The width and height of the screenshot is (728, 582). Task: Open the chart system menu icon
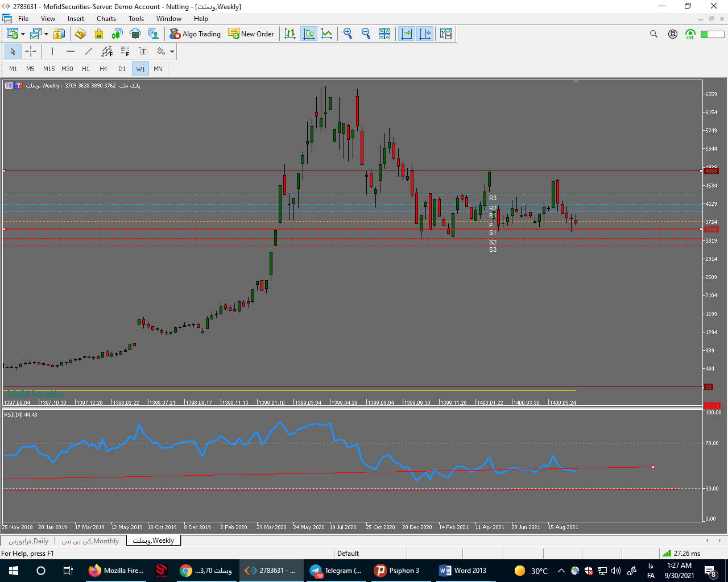[x=7, y=19]
